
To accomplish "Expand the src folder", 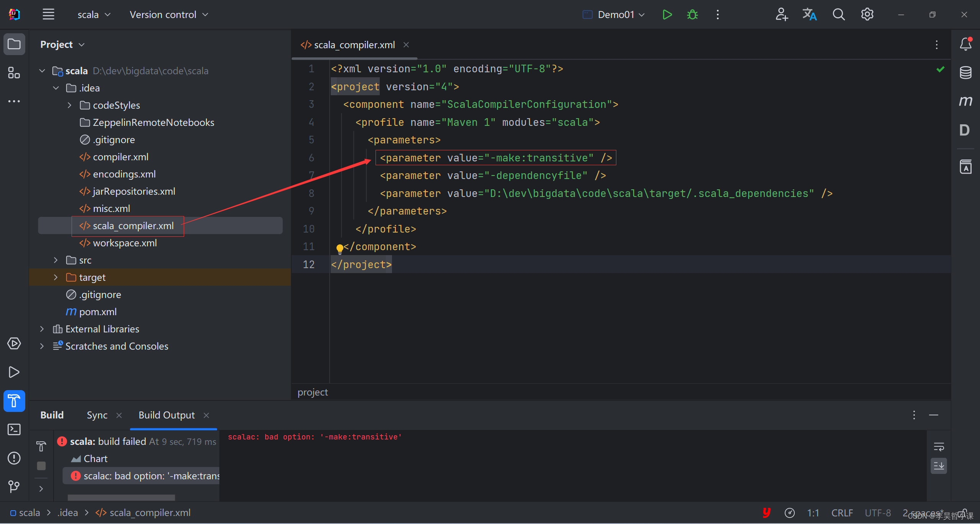I will 56,260.
